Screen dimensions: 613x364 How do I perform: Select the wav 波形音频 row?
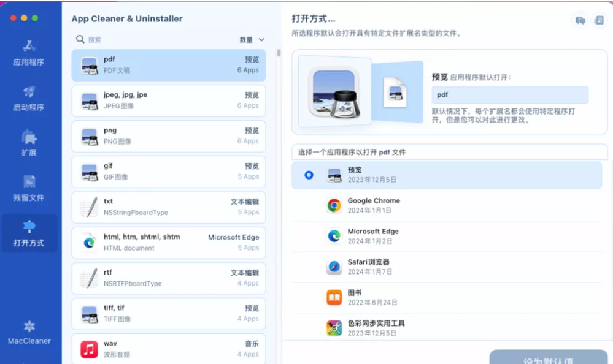tap(169, 349)
